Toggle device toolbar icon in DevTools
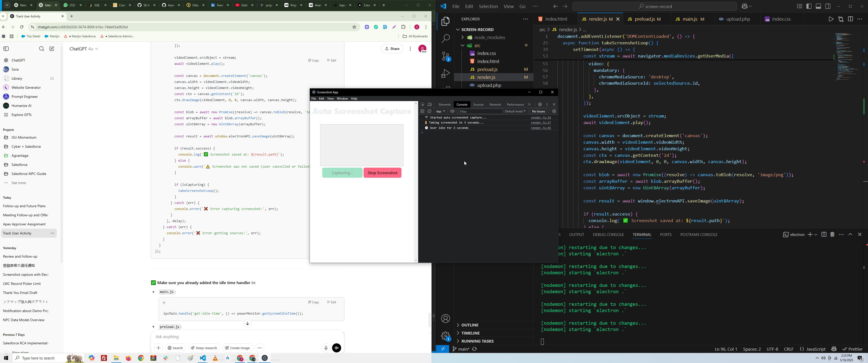Image resolution: width=868 pixels, height=363 pixels. point(430,105)
